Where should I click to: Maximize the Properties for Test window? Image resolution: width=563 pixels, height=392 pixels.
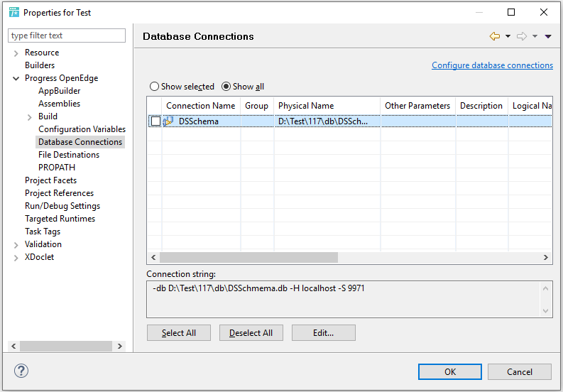(511, 12)
